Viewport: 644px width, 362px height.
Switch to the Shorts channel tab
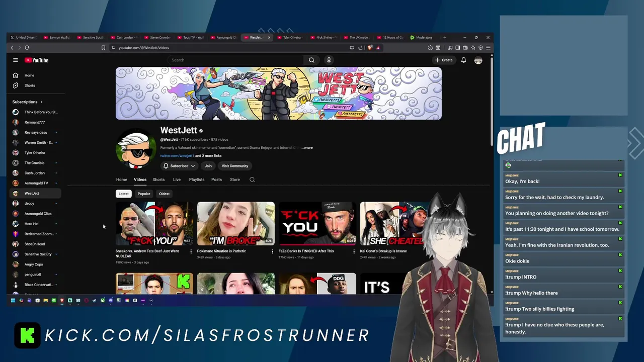coord(158,179)
